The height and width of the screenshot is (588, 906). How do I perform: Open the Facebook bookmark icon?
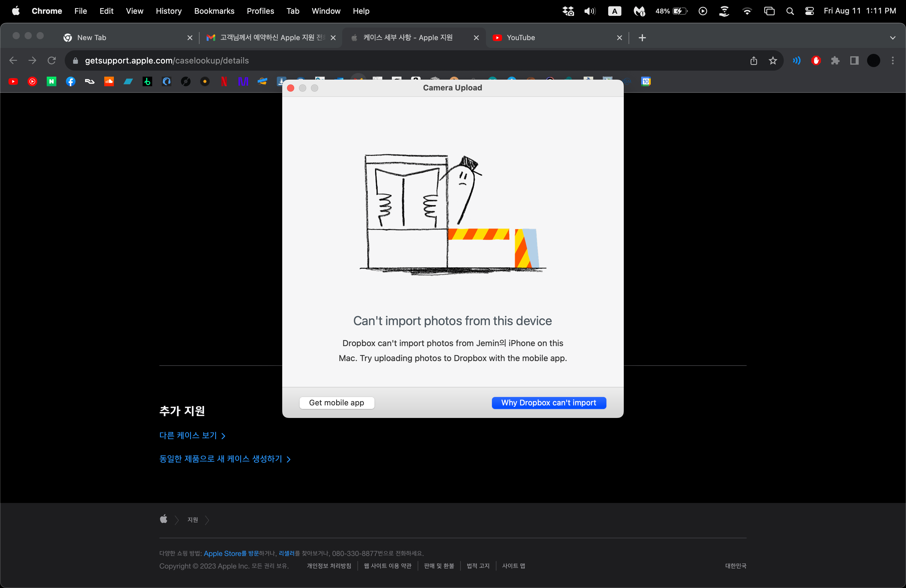pyautogui.click(x=71, y=81)
